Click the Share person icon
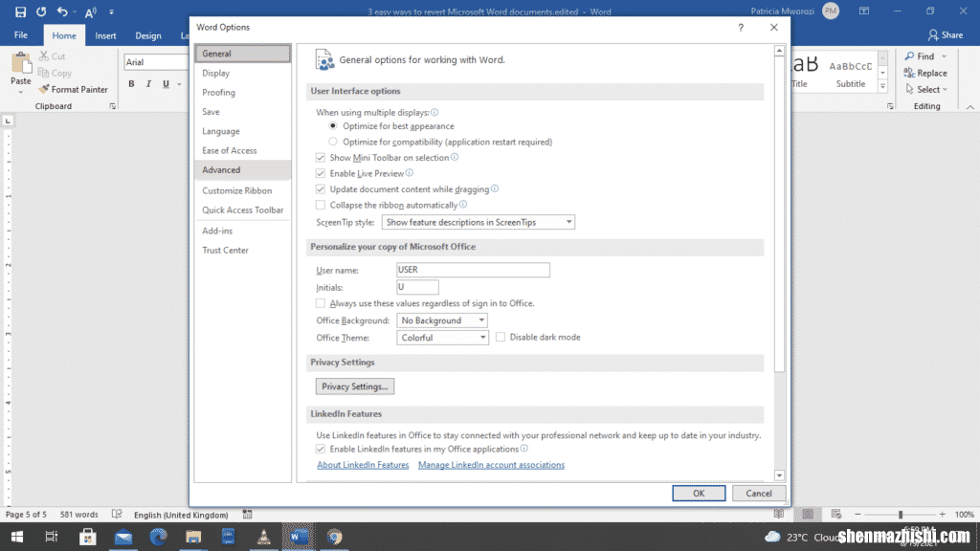The height and width of the screenshot is (551, 980). pyautogui.click(x=933, y=35)
